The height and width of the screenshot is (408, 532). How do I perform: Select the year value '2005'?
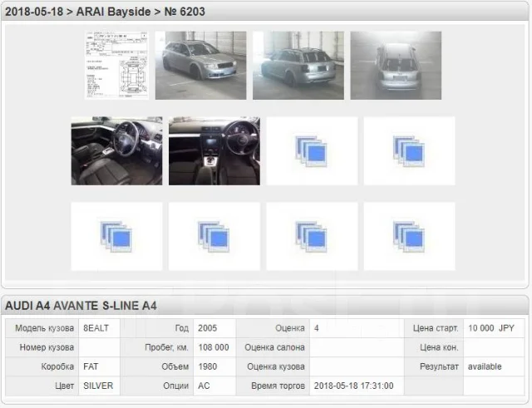[207, 328]
